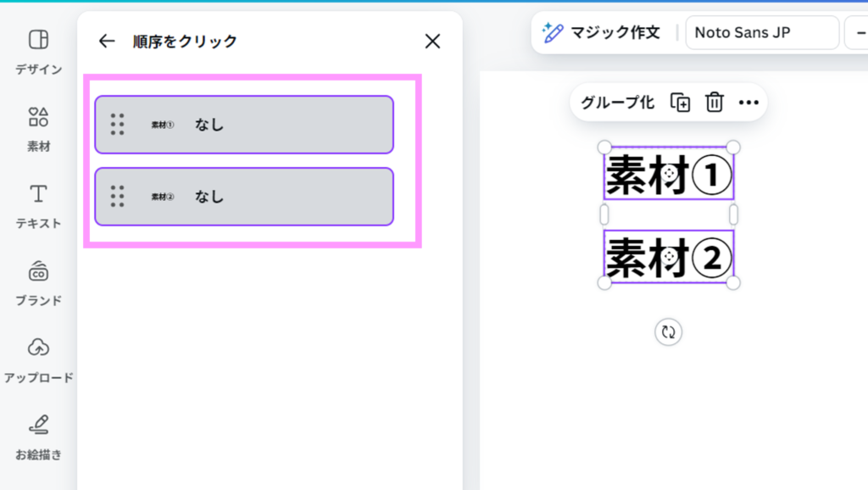Select the 素材① なし order item
Viewport: 868px width, 490px height.
coord(254,125)
